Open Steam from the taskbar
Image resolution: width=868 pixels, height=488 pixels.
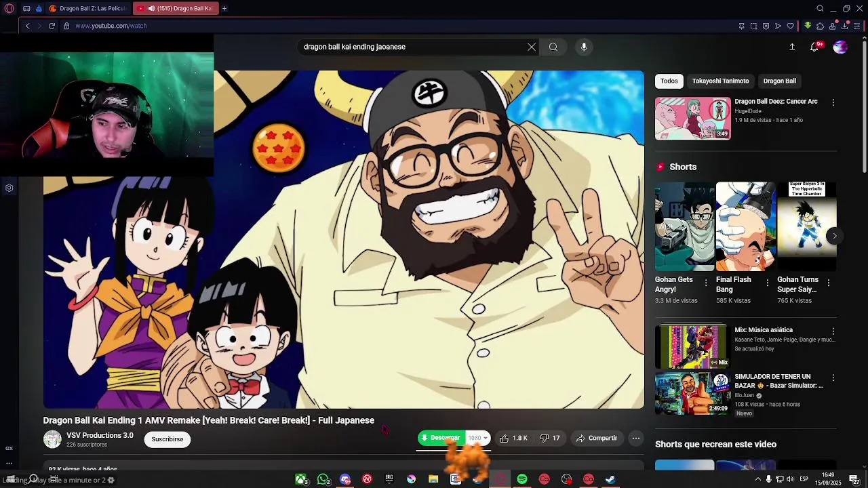610,479
